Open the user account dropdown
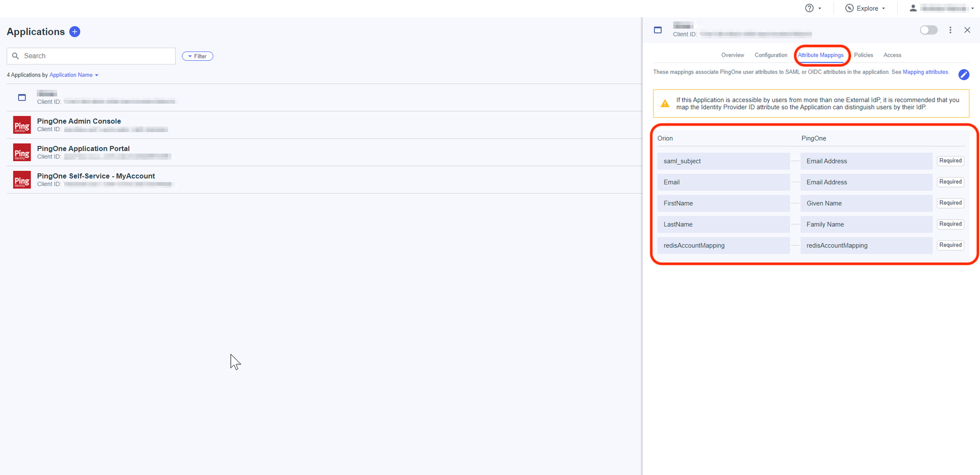The image size is (980, 475). point(942,8)
